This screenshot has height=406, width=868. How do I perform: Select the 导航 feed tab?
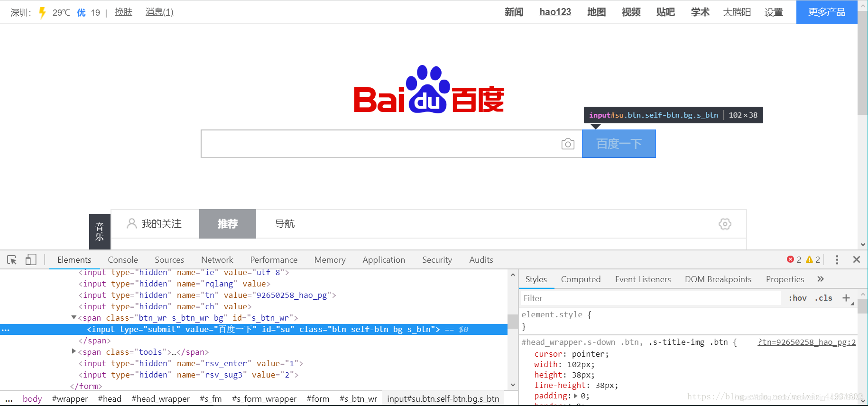[285, 224]
